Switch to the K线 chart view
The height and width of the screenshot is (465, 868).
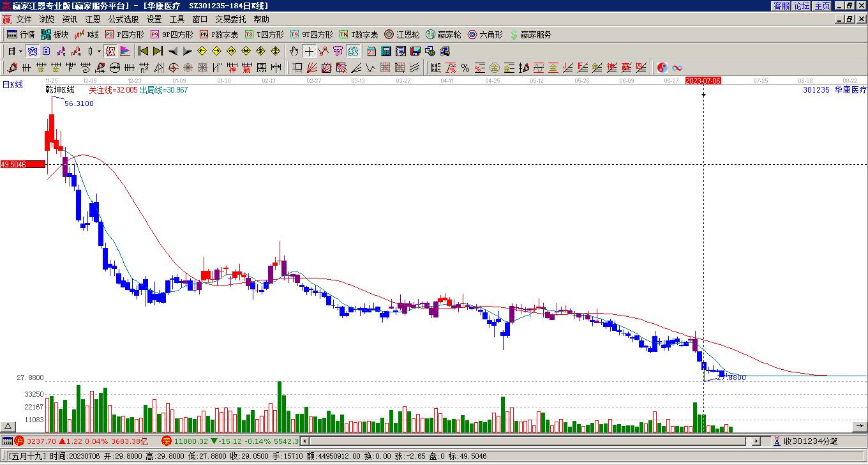coord(87,34)
